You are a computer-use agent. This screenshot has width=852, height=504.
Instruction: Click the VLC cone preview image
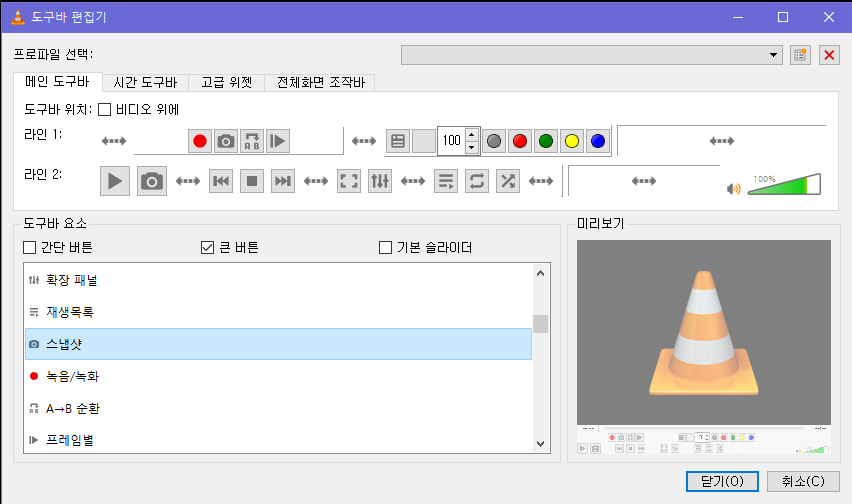click(x=704, y=332)
